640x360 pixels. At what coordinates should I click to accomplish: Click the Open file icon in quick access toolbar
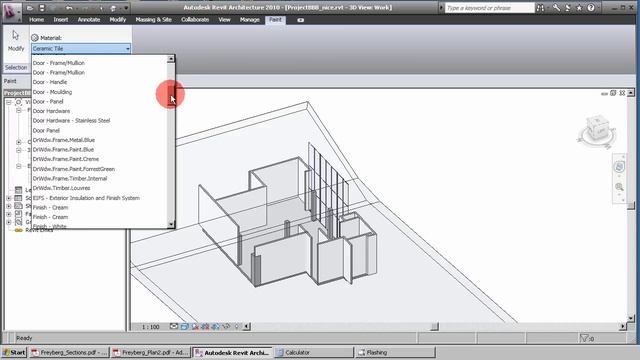[30, 8]
